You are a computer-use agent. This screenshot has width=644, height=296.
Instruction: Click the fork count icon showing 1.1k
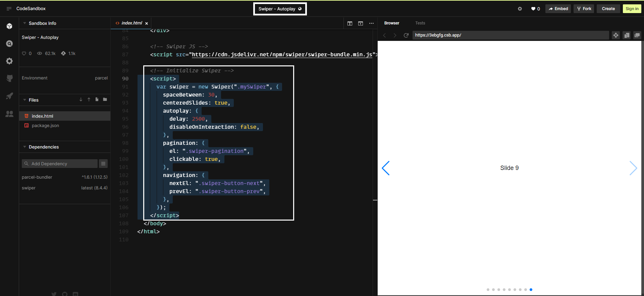click(x=63, y=54)
